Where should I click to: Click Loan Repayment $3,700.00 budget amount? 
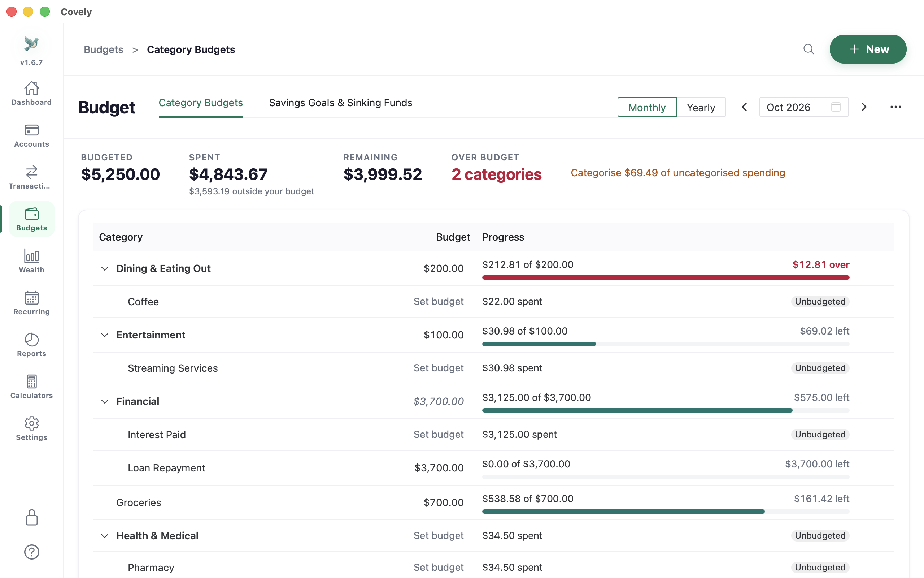439,468
